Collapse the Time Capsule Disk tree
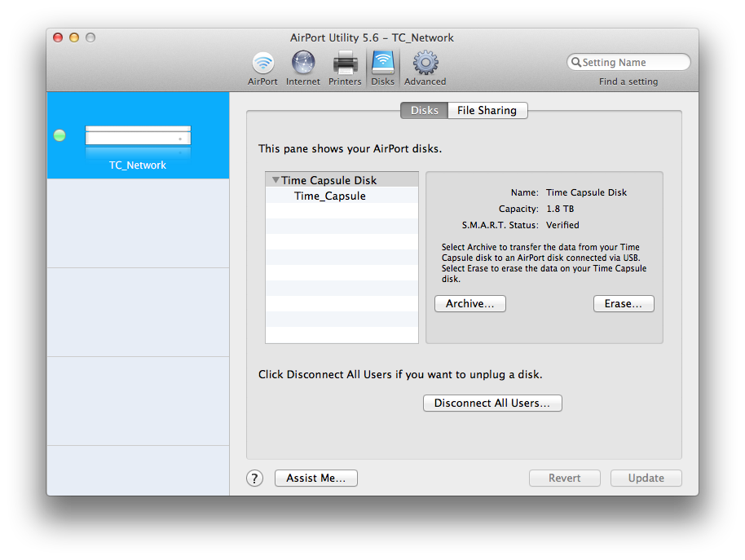Image resolution: width=745 pixels, height=560 pixels. coord(276,180)
